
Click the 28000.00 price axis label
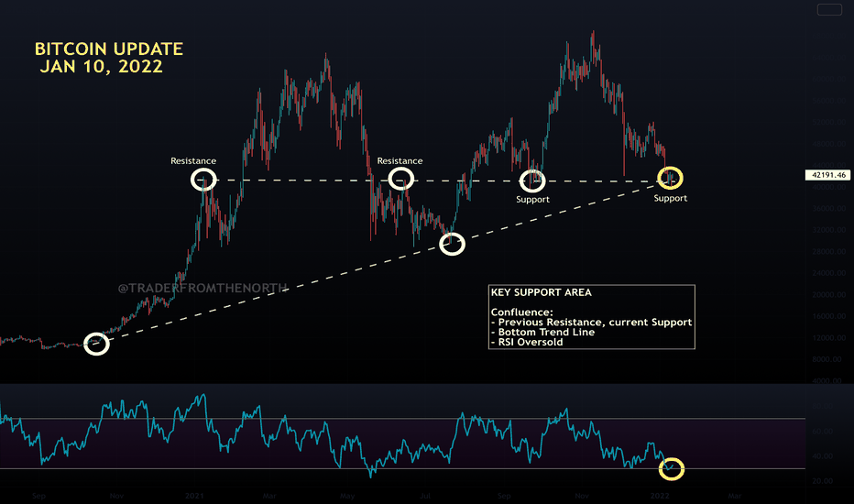[x=830, y=252]
